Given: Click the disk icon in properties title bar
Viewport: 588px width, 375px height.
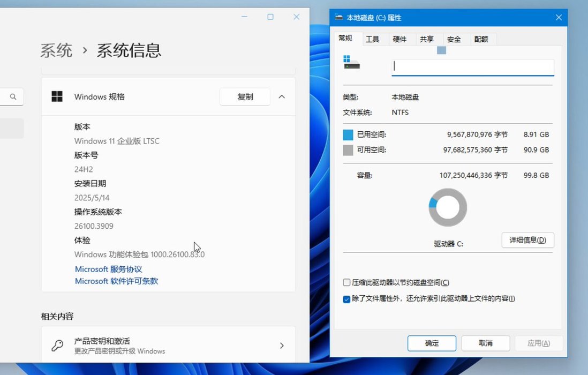Looking at the screenshot, I should [339, 18].
